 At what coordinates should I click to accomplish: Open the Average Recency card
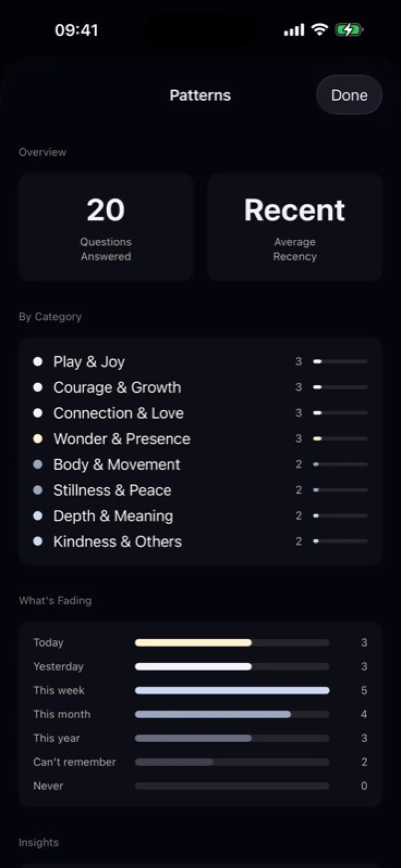(x=295, y=227)
